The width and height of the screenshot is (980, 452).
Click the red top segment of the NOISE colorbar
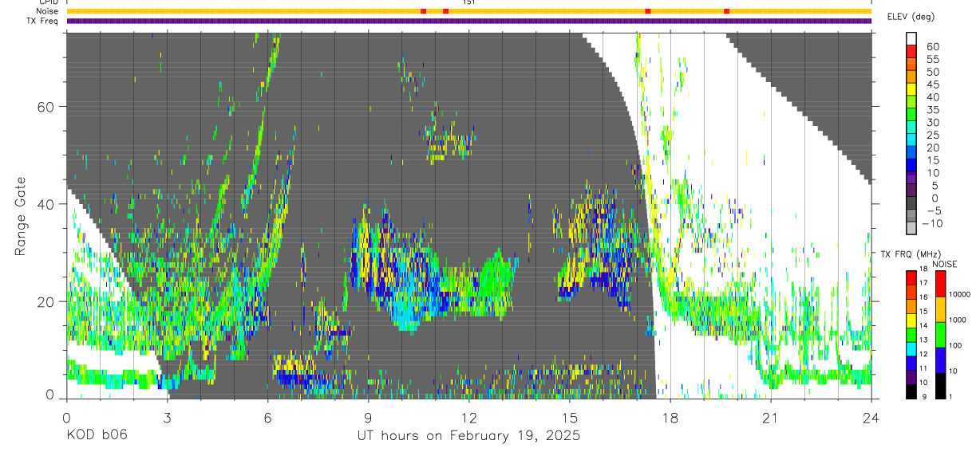(x=941, y=284)
